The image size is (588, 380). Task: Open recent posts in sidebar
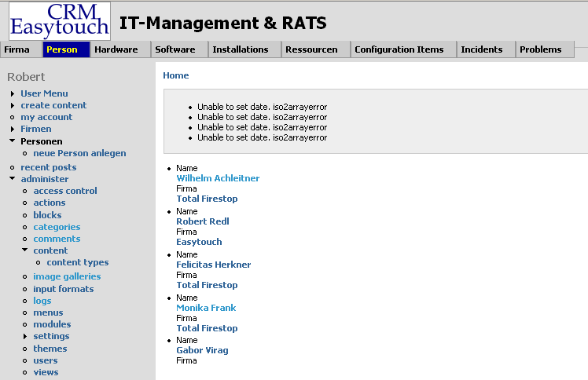coord(49,167)
